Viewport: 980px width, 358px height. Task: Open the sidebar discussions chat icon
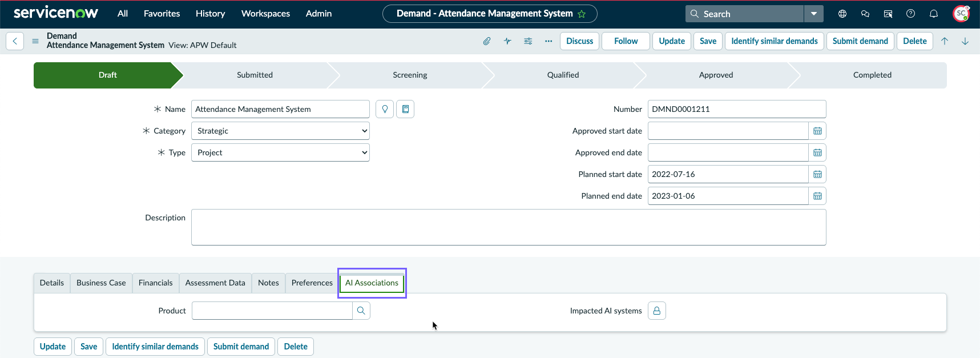pyautogui.click(x=865, y=14)
